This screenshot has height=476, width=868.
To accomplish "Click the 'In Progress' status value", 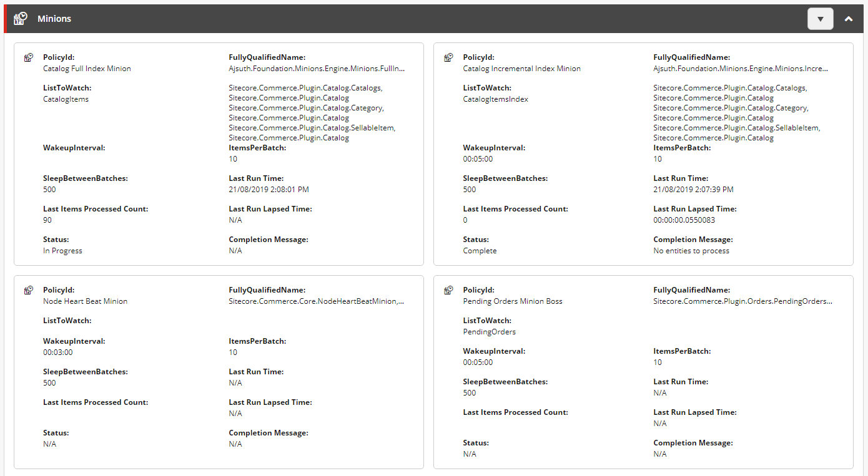I will click(x=62, y=251).
